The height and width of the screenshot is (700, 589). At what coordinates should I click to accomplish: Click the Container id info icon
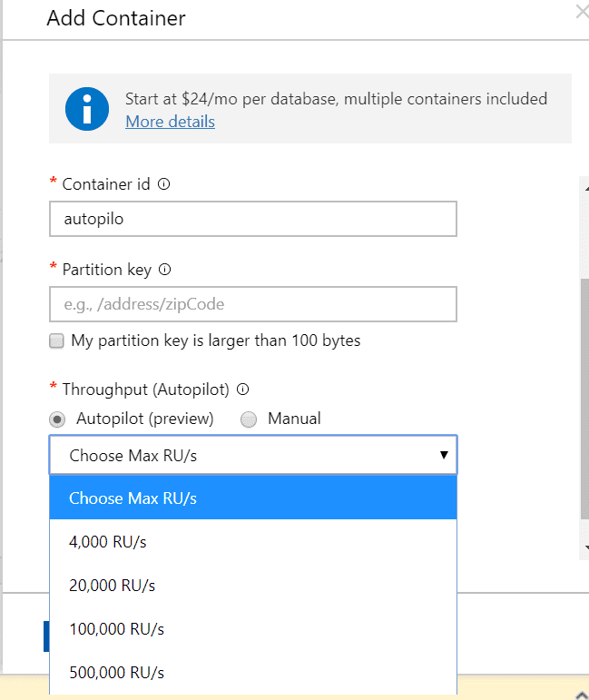[163, 184]
